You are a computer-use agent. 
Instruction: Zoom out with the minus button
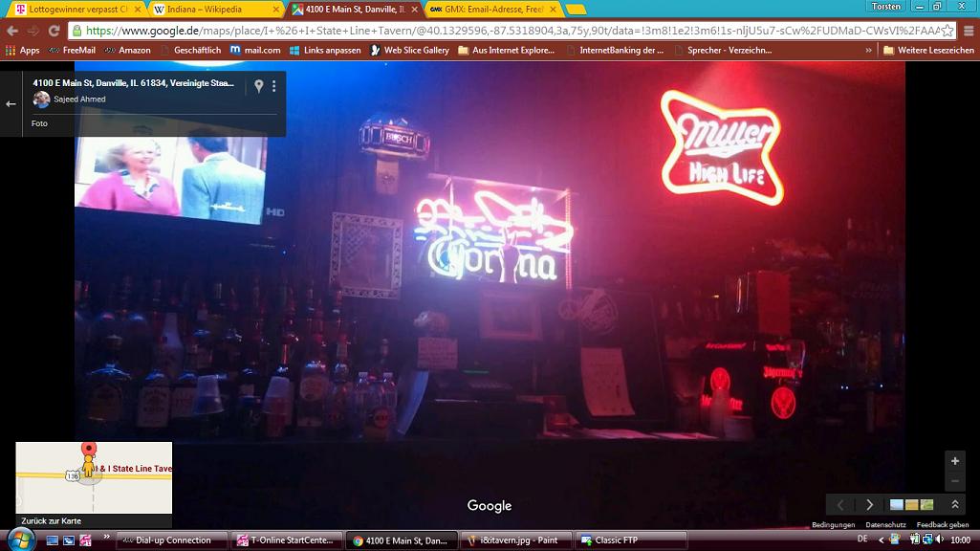pyautogui.click(x=953, y=481)
